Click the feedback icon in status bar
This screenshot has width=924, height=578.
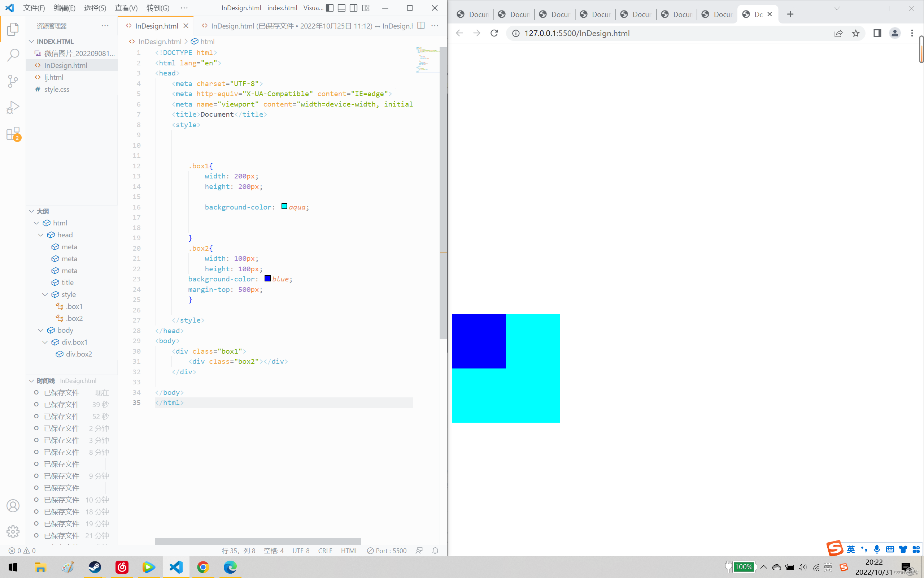(x=419, y=551)
